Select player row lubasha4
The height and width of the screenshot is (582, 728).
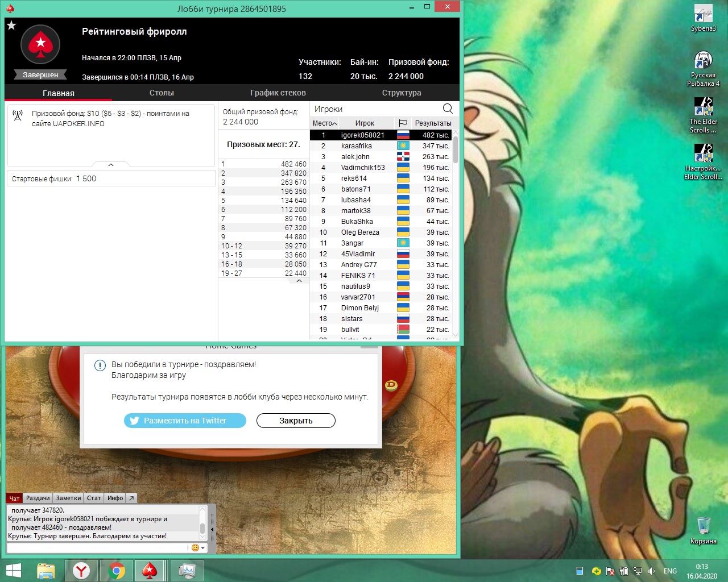[380, 200]
